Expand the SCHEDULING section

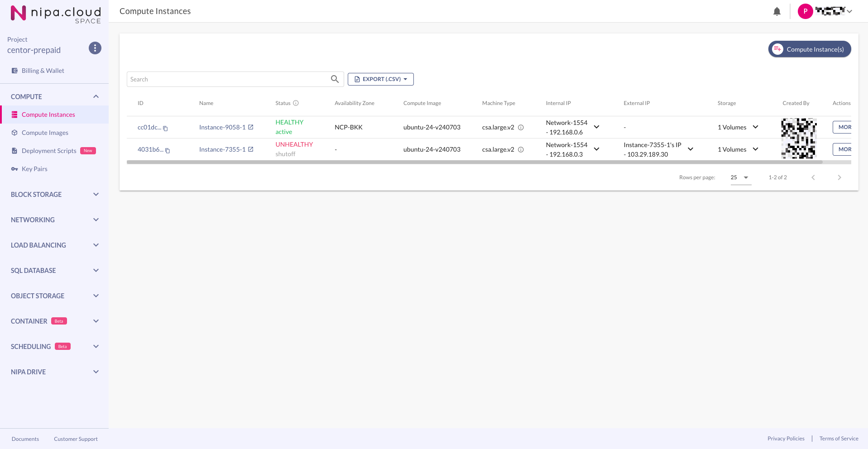coord(96,346)
